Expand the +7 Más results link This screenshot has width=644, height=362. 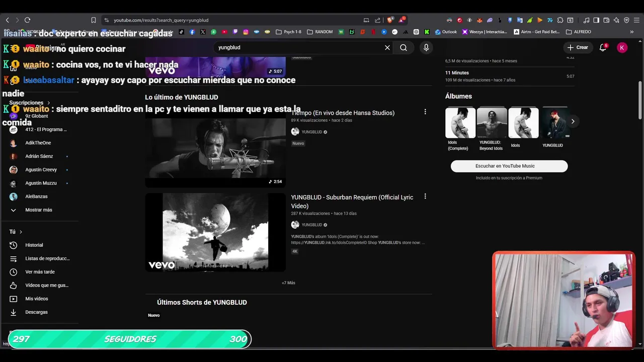click(x=288, y=283)
